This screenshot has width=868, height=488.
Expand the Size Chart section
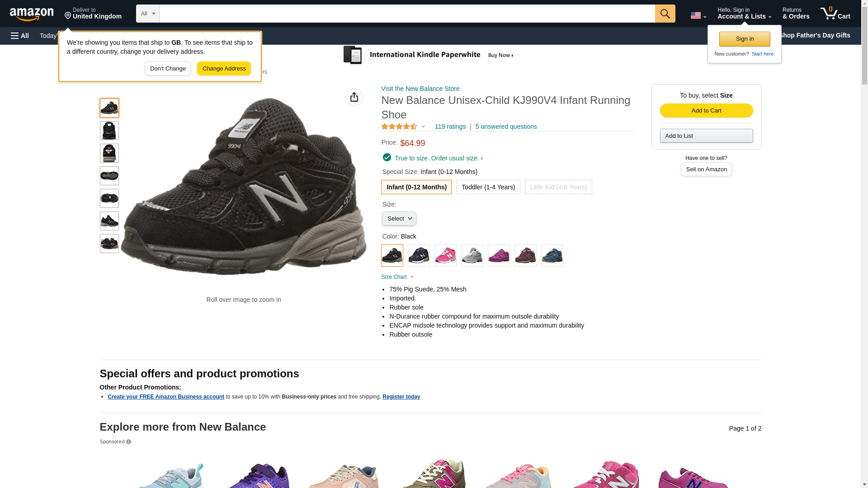[x=397, y=277]
